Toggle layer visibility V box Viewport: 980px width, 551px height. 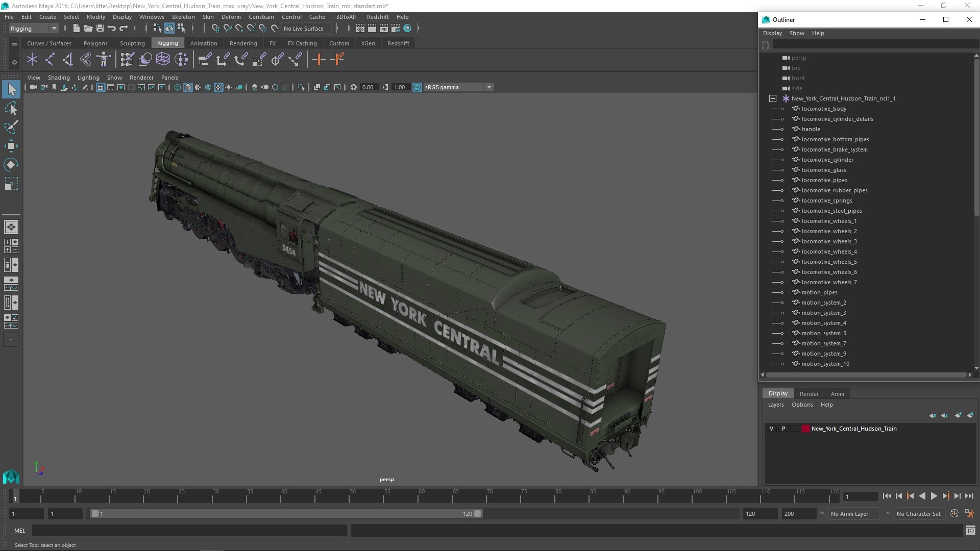[771, 429]
